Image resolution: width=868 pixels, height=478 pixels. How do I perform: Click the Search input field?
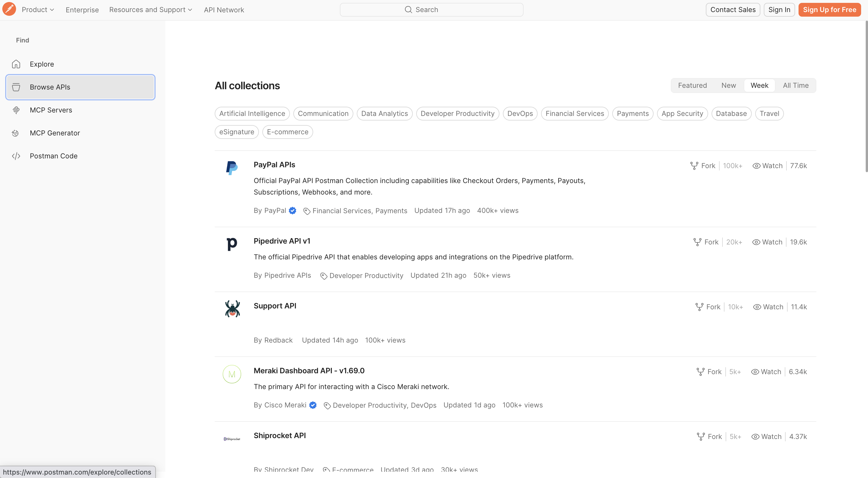(x=432, y=10)
